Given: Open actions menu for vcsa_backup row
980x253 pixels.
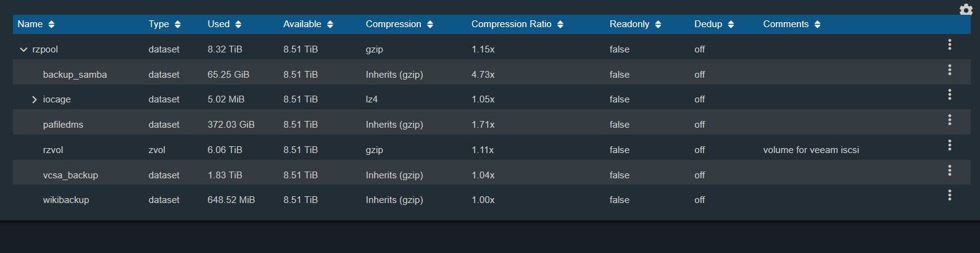Looking at the screenshot, I should coord(950,170).
